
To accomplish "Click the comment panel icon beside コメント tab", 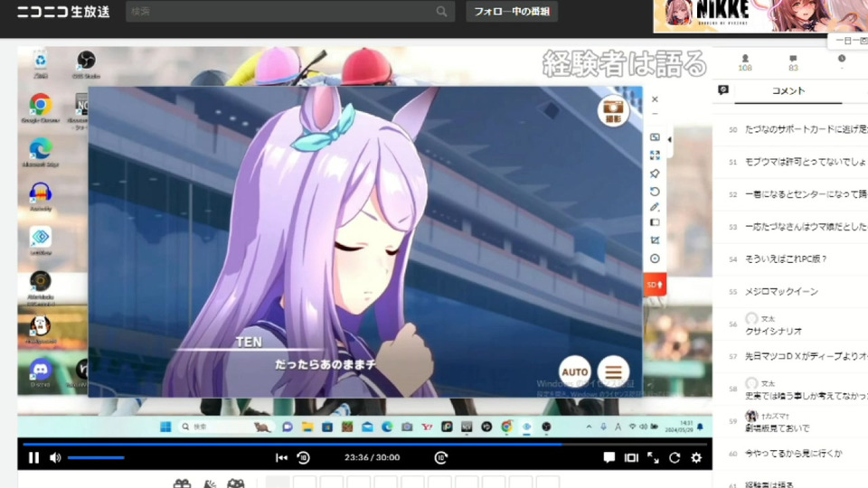I will point(723,90).
